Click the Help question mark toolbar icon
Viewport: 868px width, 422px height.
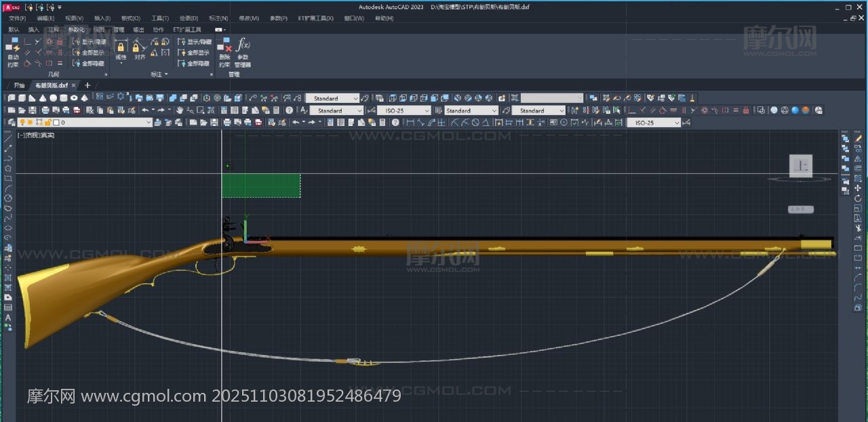coord(289,110)
